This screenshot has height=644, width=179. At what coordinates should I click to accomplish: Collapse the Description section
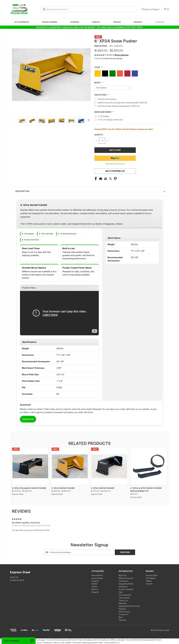tap(164, 192)
